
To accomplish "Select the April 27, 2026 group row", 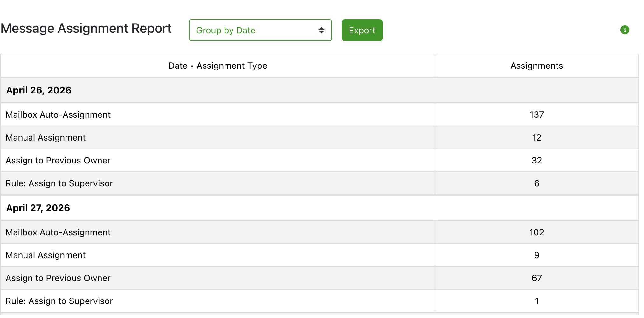I will [319, 208].
